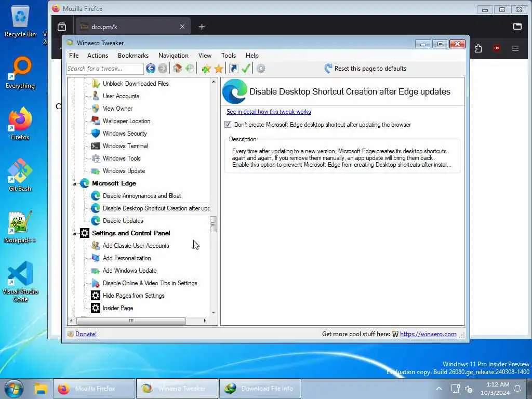Open Disable Online & Video Tips in Settings
This screenshot has width=532, height=399.
pos(150,283)
